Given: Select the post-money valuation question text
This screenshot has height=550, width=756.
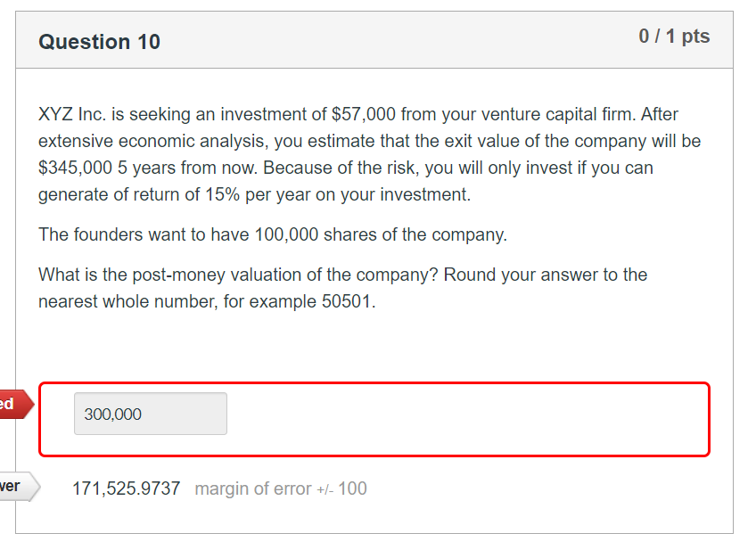Looking at the screenshot, I should [x=342, y=287].
